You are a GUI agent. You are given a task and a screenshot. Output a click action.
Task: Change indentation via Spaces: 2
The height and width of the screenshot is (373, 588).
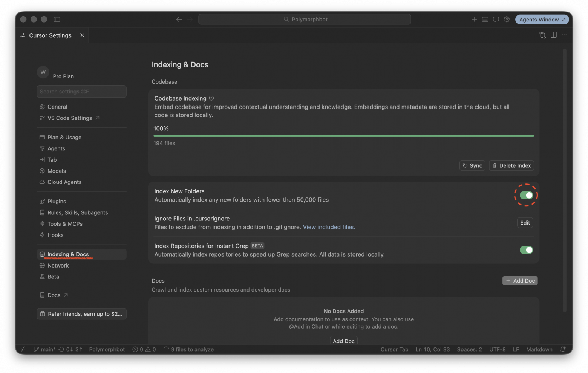[x=469, y=349]
